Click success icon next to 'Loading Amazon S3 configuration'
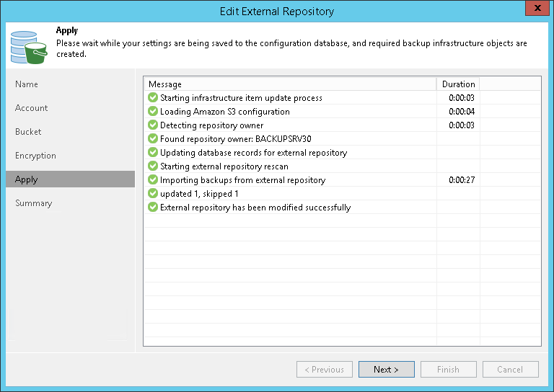This screenshot has height=392, width=554. tap(153, 112)
